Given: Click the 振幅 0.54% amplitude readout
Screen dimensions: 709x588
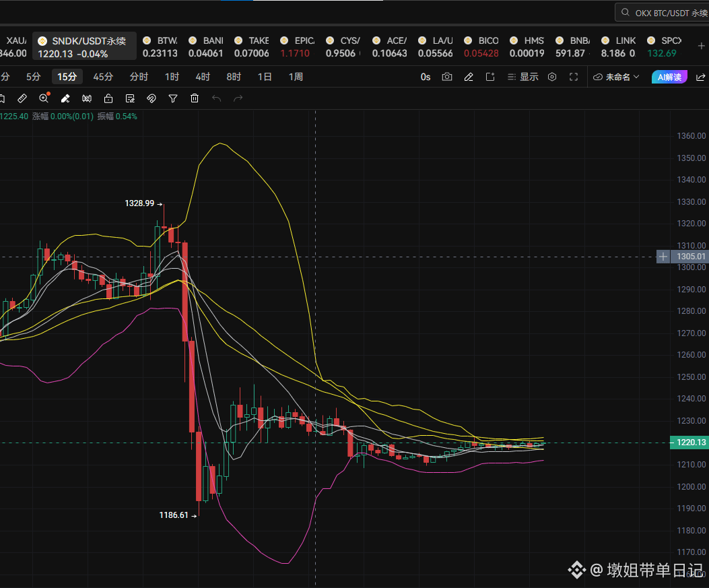Looking at the screenshot, I should (117, 117).
